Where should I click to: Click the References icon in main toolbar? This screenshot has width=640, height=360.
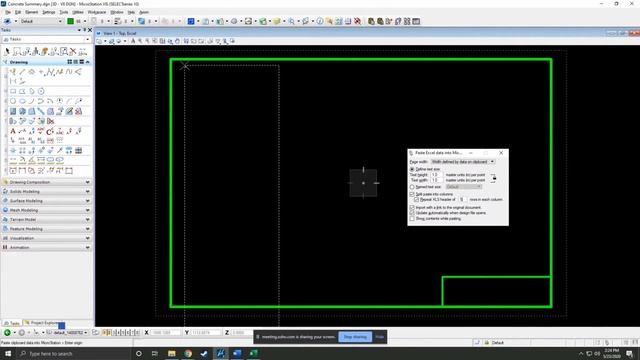pos(205,21)
